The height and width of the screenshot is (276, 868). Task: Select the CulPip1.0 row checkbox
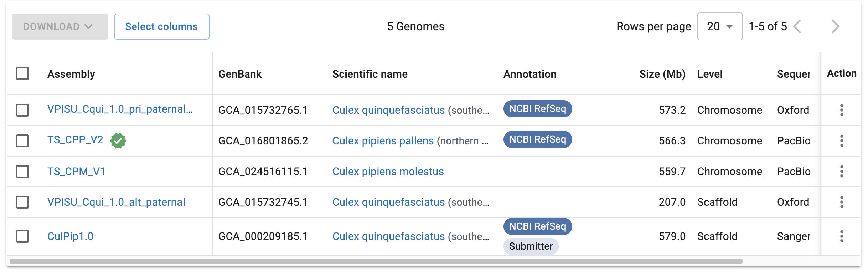(x=22, y=236)
